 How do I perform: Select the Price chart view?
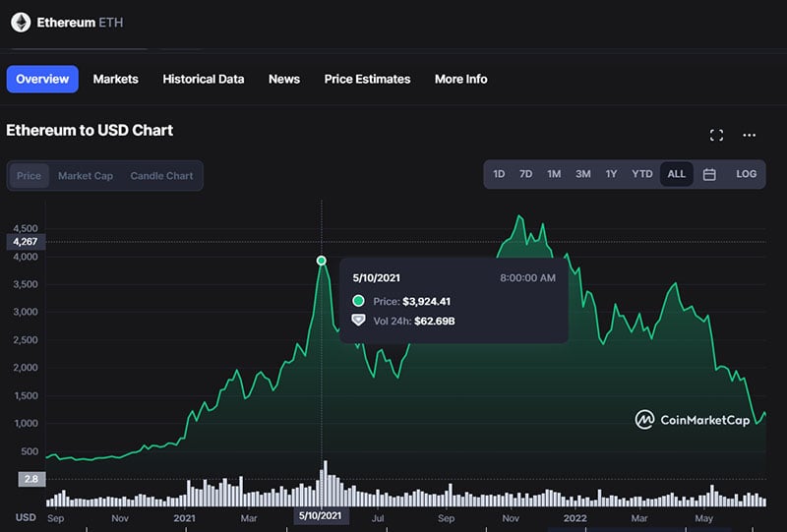[x=30, y=176]
